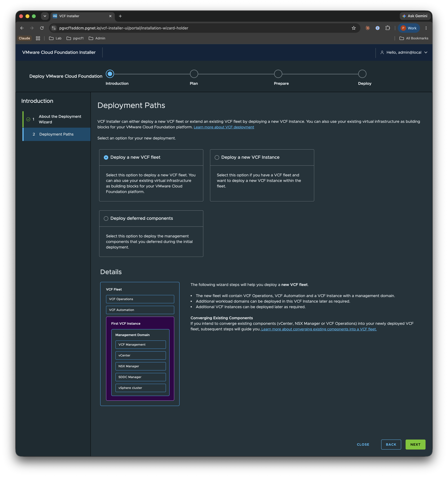This screenshot has width=448, height=477.
Task: Open All Bookmarks folder
Action: [414, 38]
